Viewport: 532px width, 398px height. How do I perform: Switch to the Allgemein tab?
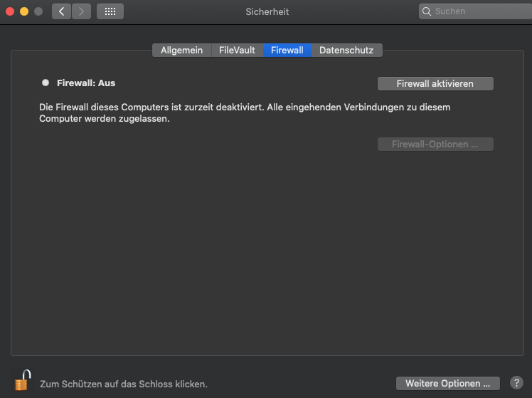[181, 50]
